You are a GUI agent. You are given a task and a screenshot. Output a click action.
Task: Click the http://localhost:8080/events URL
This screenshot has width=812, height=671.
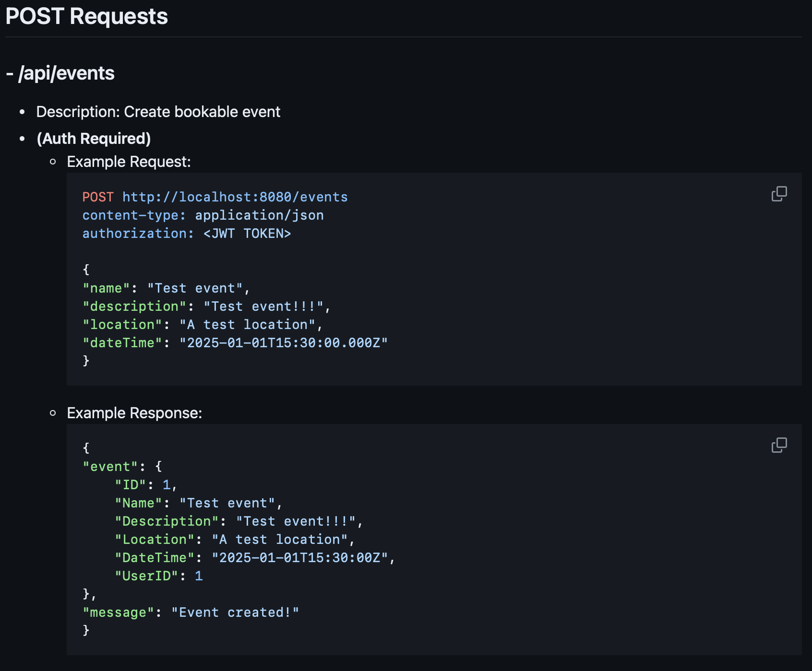[235, 197]
